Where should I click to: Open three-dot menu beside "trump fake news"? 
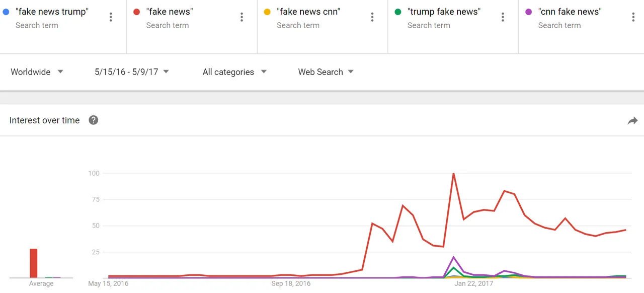503,17
